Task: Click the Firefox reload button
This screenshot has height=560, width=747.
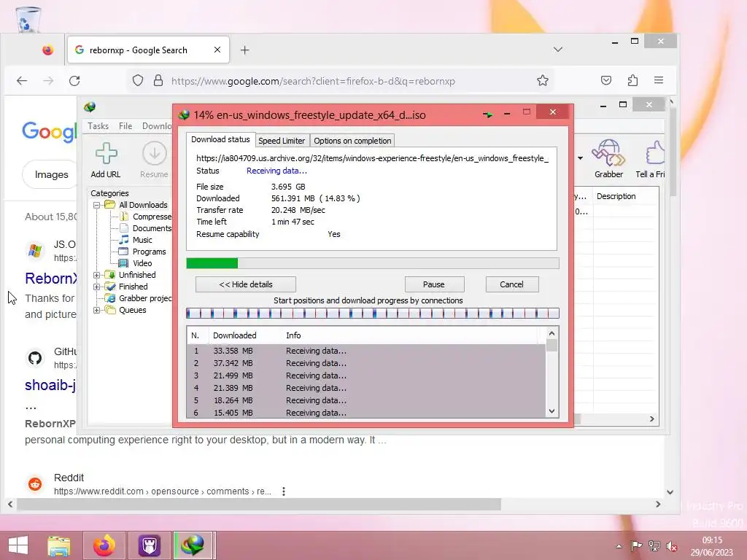Action: [x=74, y=81]
